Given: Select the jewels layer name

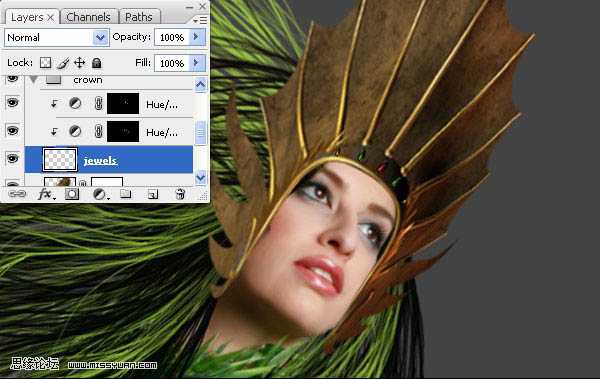Looking at the screenshot, I should 100,160.
